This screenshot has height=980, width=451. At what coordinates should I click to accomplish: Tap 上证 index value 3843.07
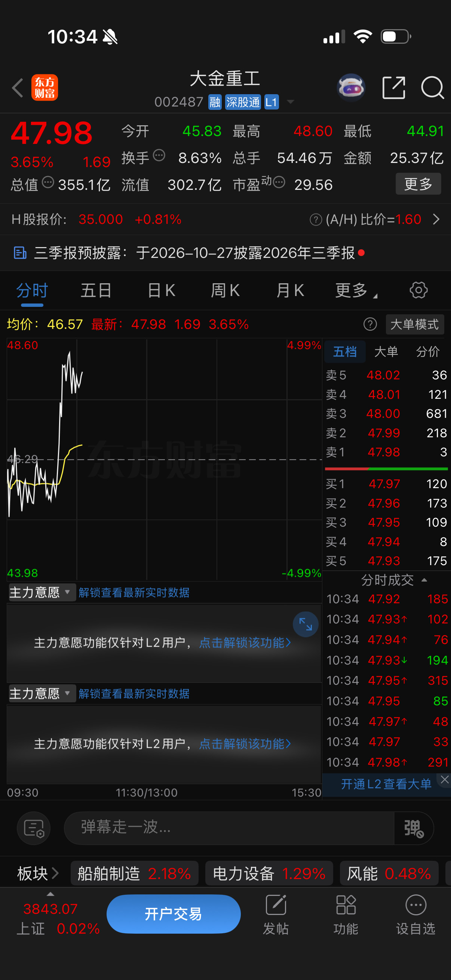point(50,909)
